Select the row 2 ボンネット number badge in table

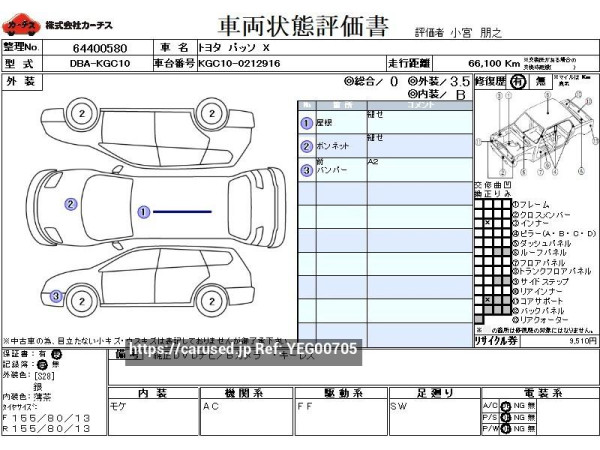point(306,147)
